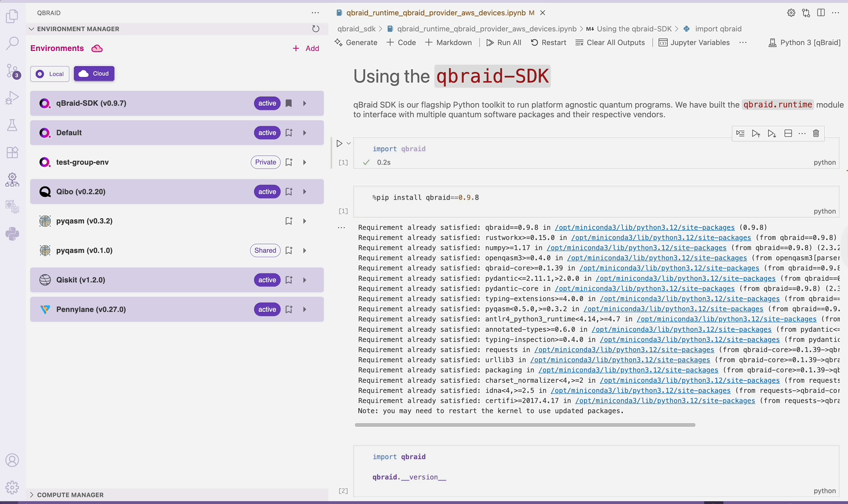Open the Python view in activity bar
This screenshot has width=848, height=504.
12,234
